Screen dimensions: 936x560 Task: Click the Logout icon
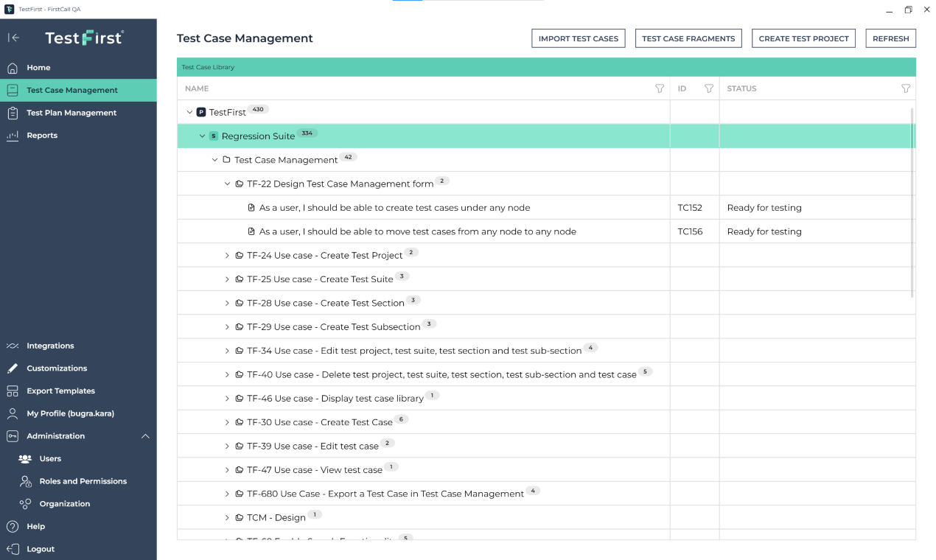pos(13,549)
